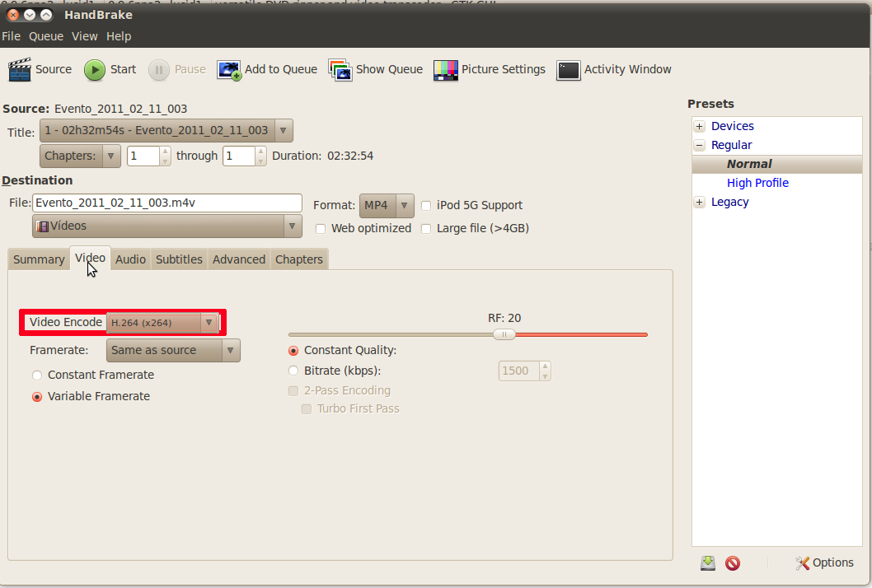This screenshot has width=872, height=588.
Task: Open the Show Queue icon
Action: (x=340, y=70)
